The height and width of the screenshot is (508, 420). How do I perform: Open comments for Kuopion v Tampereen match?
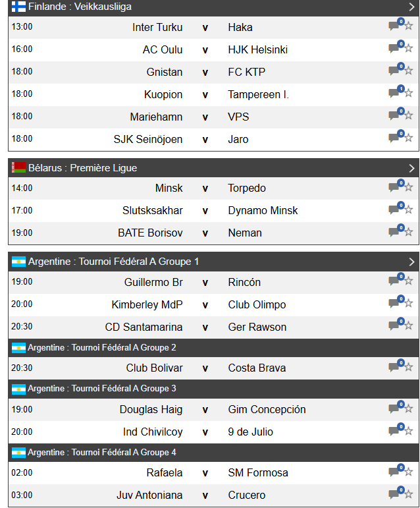click(394, 95)
